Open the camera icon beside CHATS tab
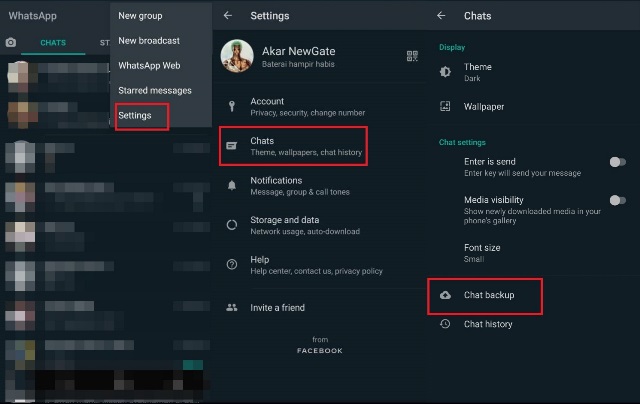 pyautogui.click(x=11, y=42)
